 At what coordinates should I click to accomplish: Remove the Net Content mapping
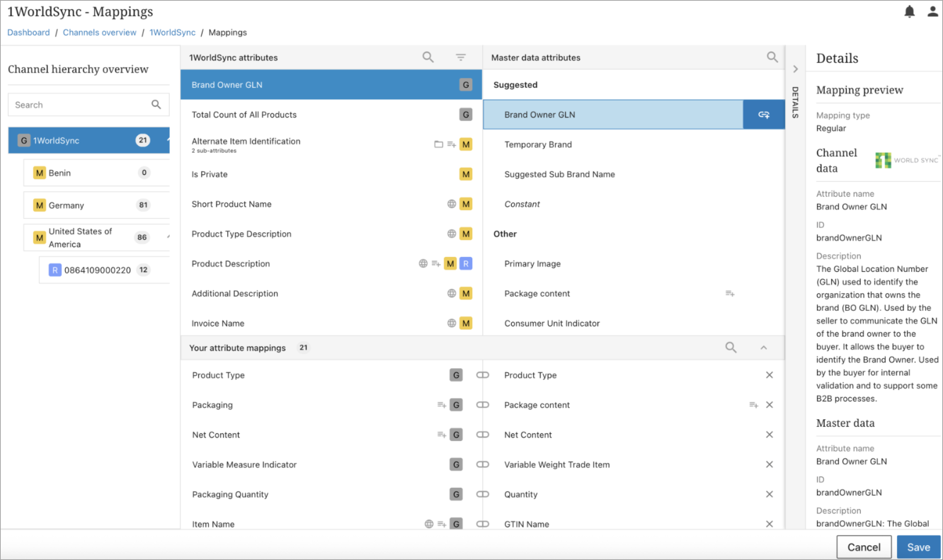coord(770,435)
